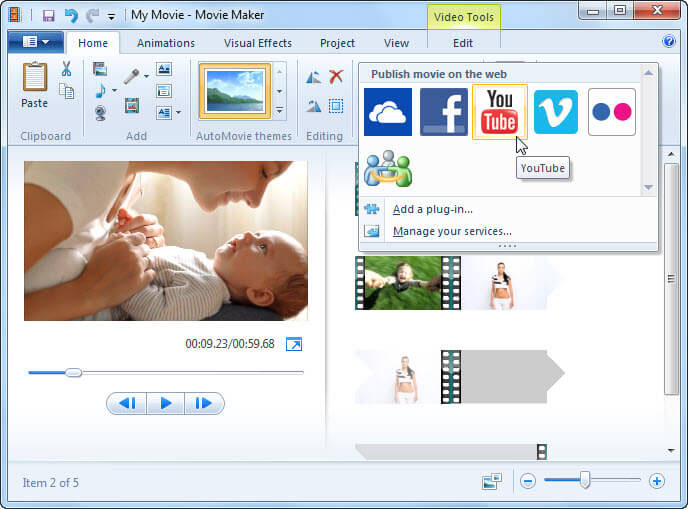Rotate left with the Editing icon
The height and width of the screenshot is (509, 688).
click(313, 77)
